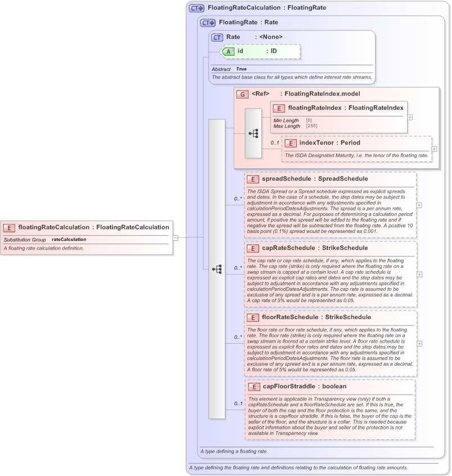Click the capRateSchedule cap rate documentation paragraph
Viewport: 452px width, 476px height.
pos(330,281)
